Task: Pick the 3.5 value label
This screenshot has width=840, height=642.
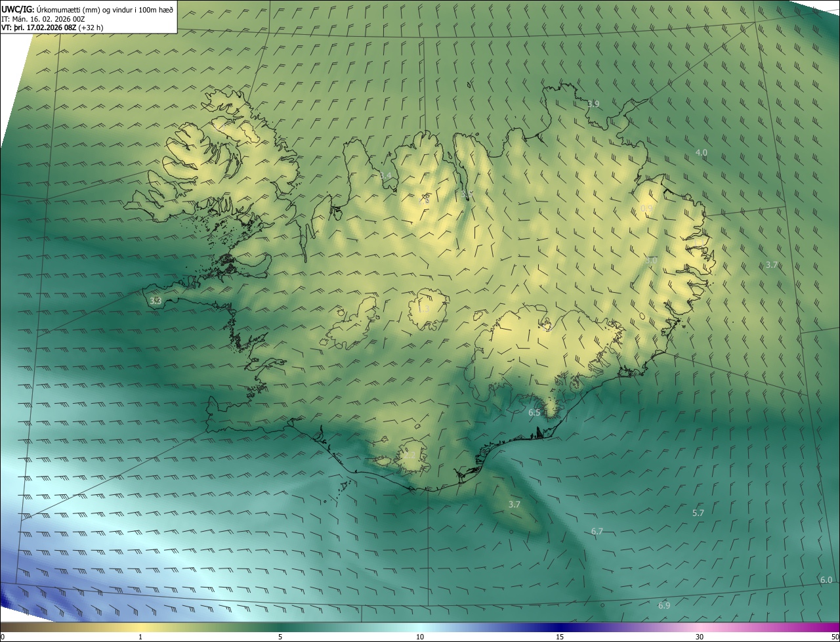Action: (468, 193)
